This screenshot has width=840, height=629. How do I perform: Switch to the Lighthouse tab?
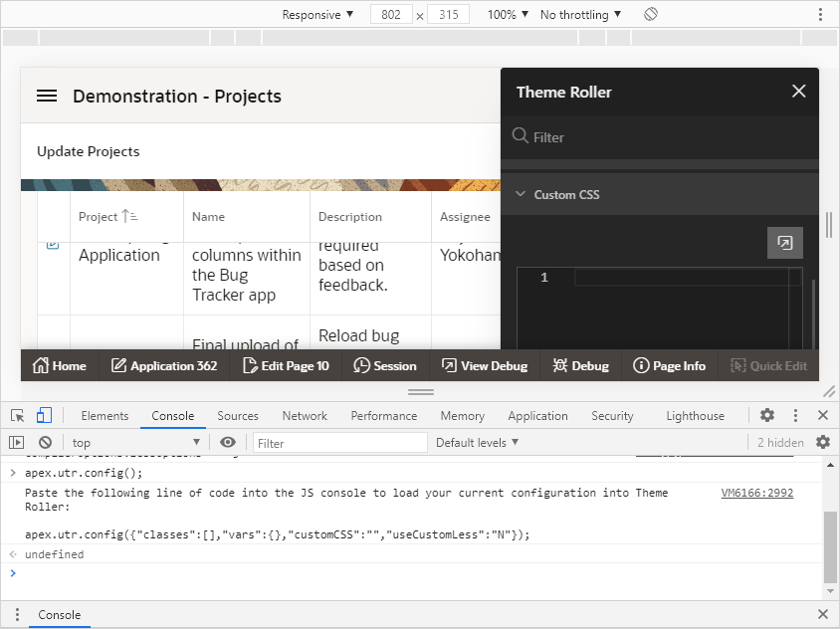point(696,416)
